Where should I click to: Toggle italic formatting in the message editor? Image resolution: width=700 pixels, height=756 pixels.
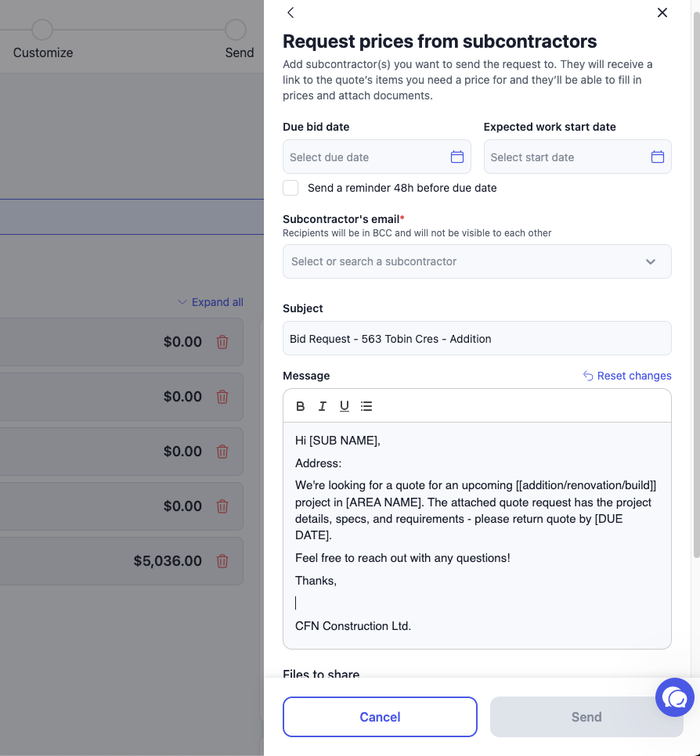[323, 406]
